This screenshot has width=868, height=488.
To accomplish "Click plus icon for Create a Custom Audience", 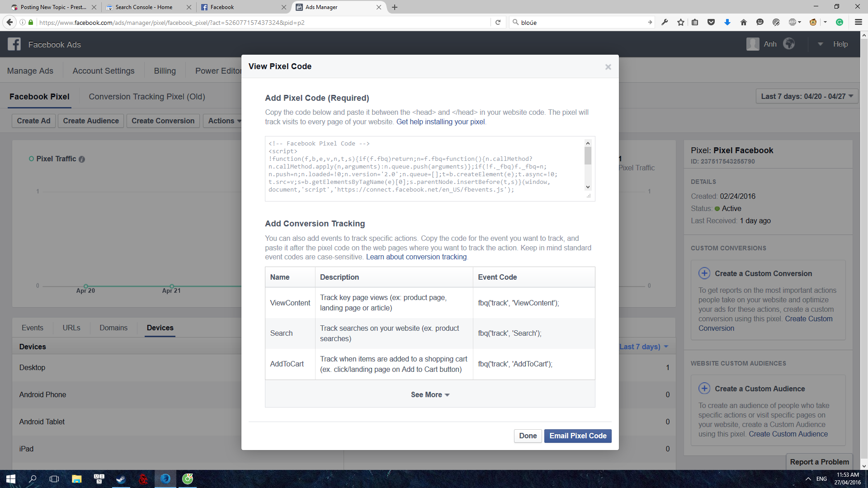I will 704,389.
